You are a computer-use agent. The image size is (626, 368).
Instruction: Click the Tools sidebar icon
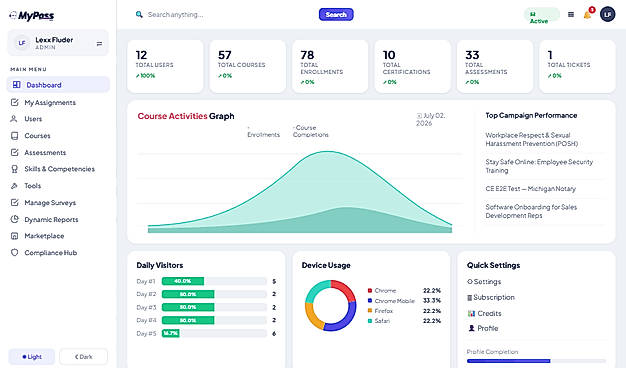point(14,186)
